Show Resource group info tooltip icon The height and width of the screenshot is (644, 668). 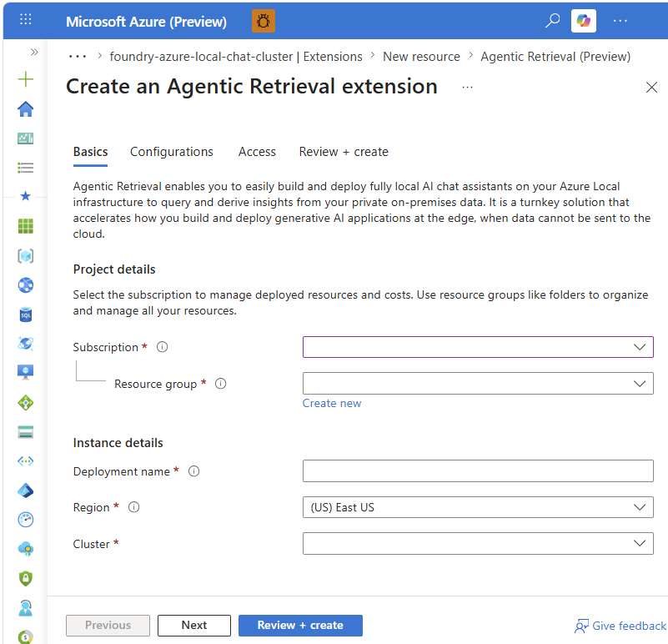point(221,384)
